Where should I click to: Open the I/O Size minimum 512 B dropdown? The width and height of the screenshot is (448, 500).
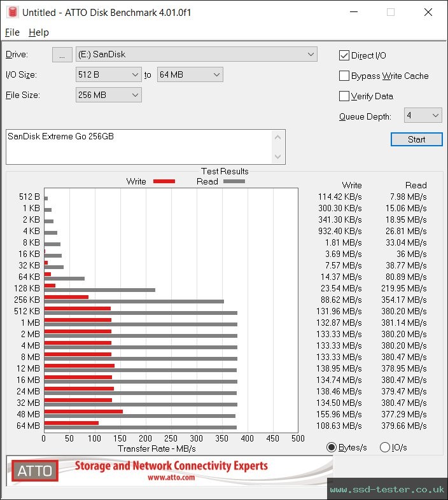[108, 74]
